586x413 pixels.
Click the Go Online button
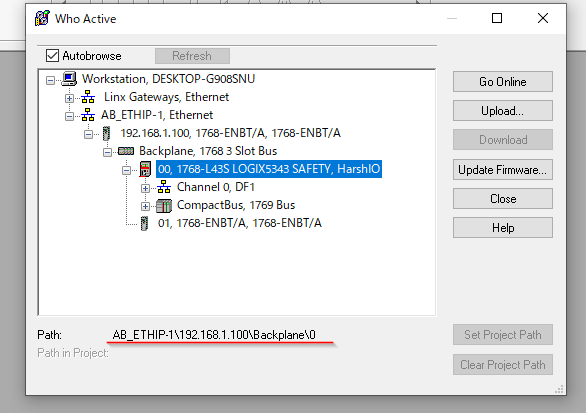[x=503, y=81]
